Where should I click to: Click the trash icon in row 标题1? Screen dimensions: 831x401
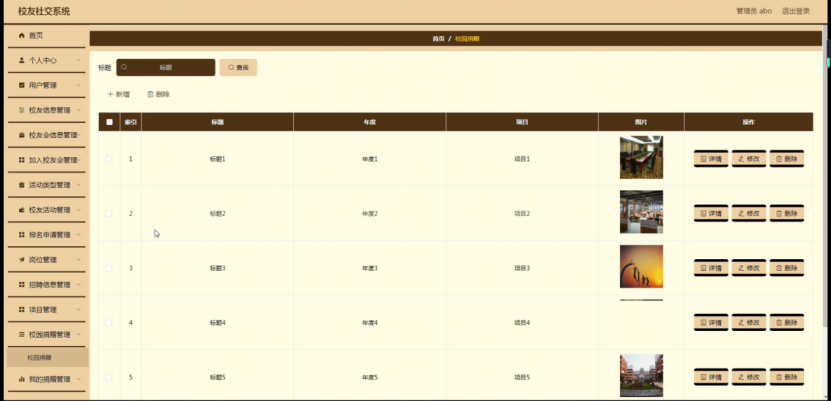coord(779,158)
